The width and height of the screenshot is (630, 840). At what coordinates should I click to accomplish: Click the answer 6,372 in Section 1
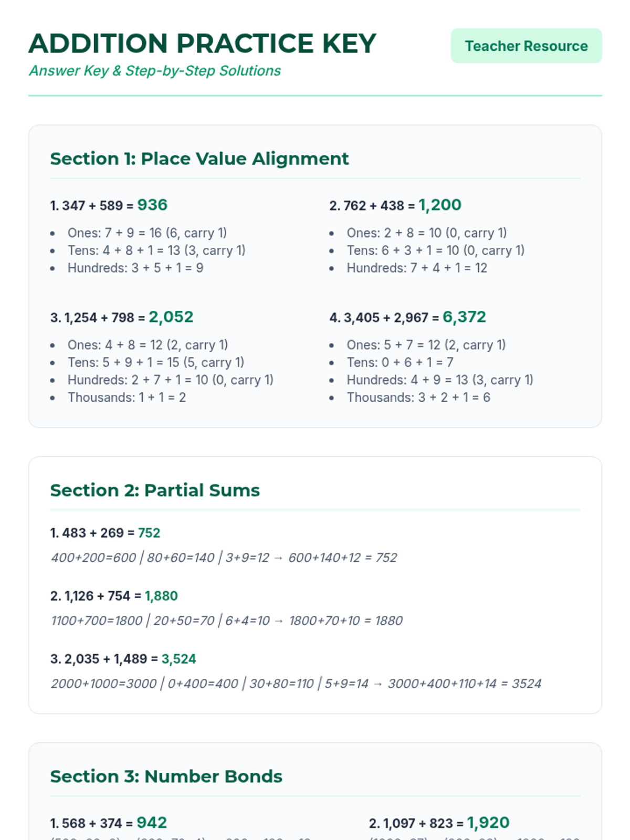coord(464,317)
